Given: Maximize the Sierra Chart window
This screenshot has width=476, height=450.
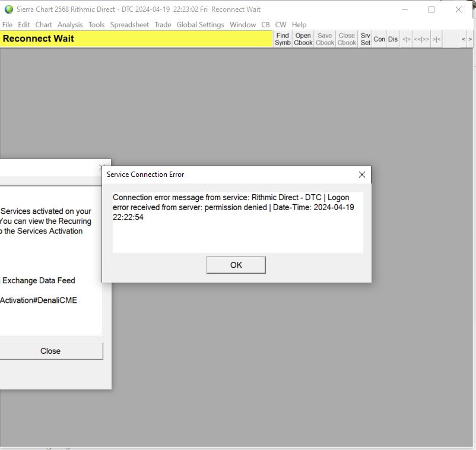Looking at the screenshot, I should pyautogui.click(x=431, y=9).
